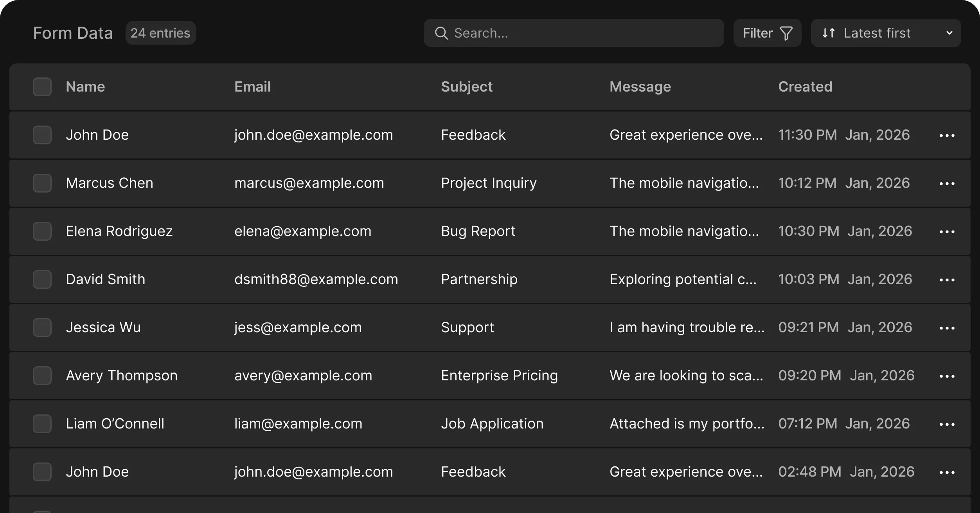Click the Enterprise Pricing subject cell

click(x=500, y=376)
